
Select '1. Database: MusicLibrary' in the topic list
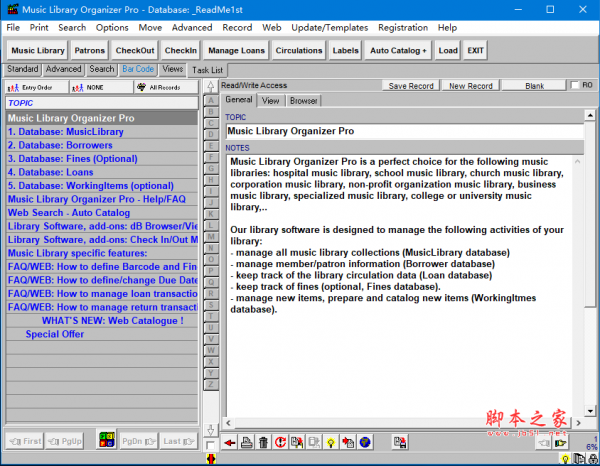[x=66, y=132]
